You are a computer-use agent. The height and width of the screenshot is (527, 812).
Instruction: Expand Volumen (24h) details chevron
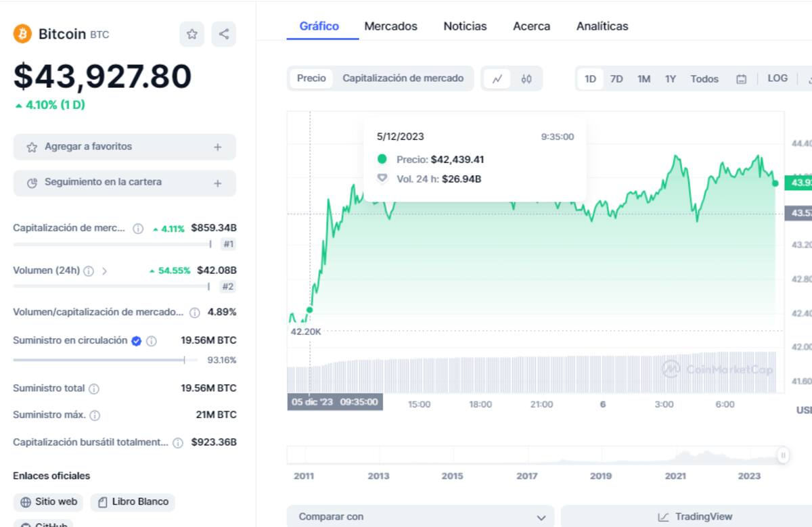(x=104, y=271)
